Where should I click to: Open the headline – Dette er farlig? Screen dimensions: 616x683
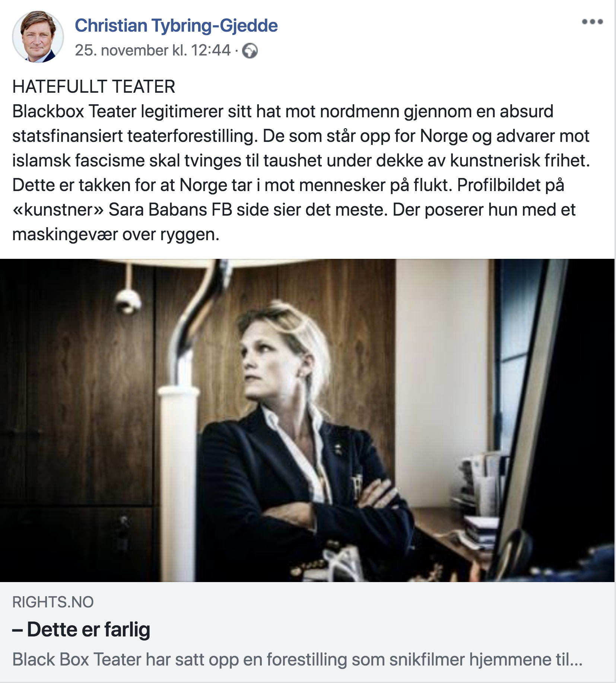pyautogui.click(x=81, y=629)
